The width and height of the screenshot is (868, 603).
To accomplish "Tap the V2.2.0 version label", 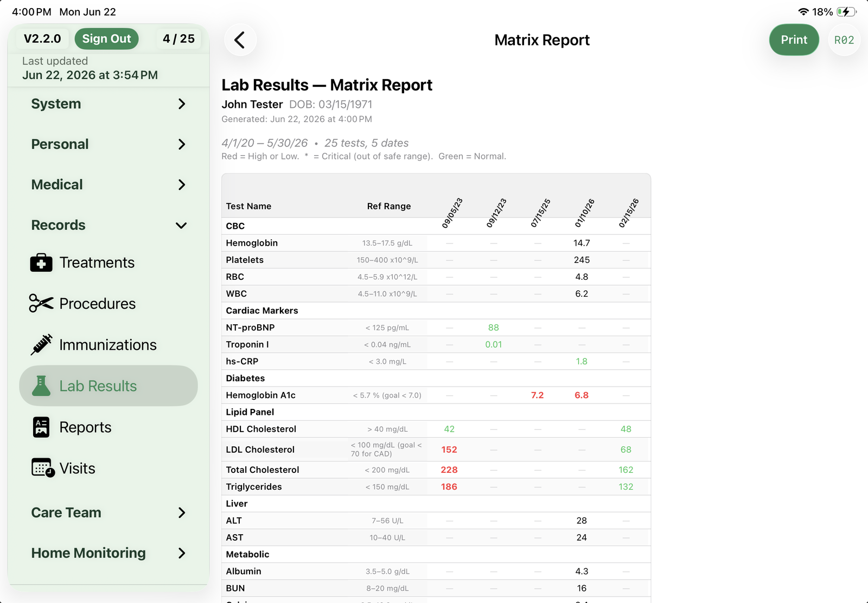I will click(x=42, y=39).
